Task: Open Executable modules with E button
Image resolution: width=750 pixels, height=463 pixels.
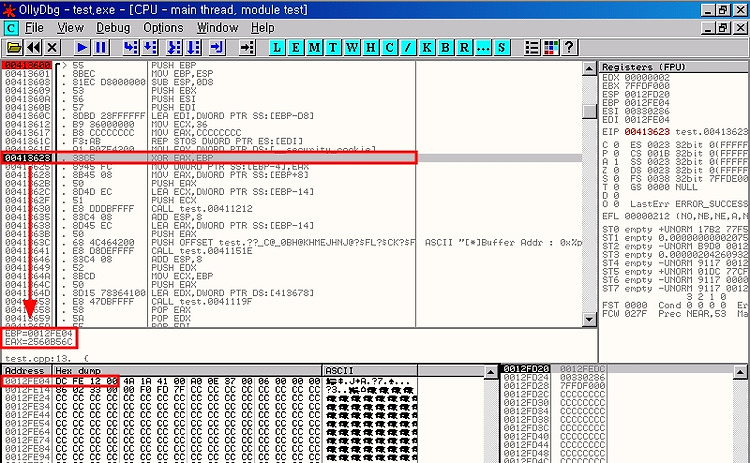Action: (x=296, y=47)
